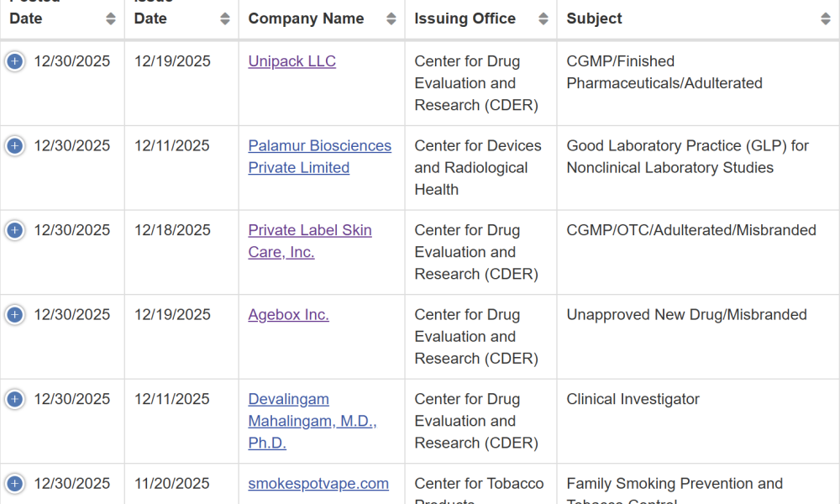Image resolution: width=840 pixels, height=504 pixels.
Task: Open Palamur Biosciences Private Limited link
Action: [320, 156]
